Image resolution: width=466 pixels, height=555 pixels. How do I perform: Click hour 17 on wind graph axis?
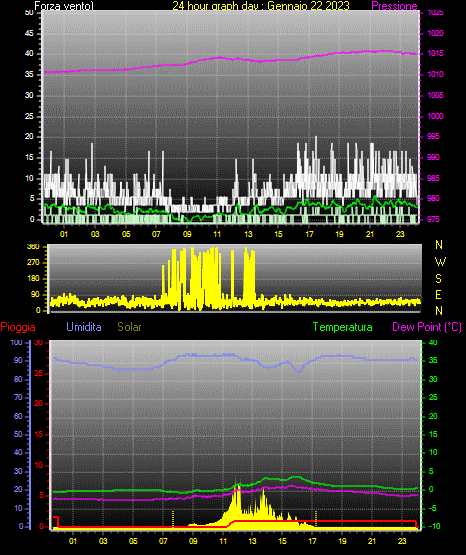[x=309, y=234]
